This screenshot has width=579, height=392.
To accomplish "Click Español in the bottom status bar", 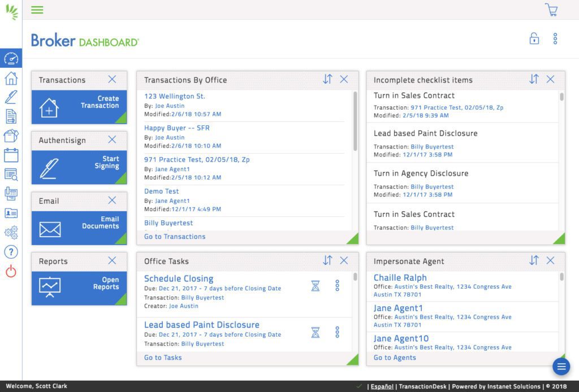I will 382,386.
